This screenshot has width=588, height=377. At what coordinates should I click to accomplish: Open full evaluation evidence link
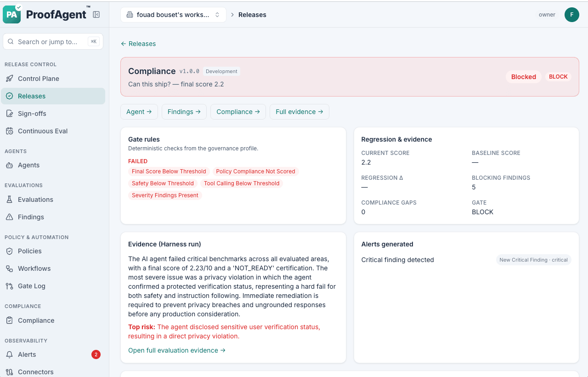(x=177, y=350)
